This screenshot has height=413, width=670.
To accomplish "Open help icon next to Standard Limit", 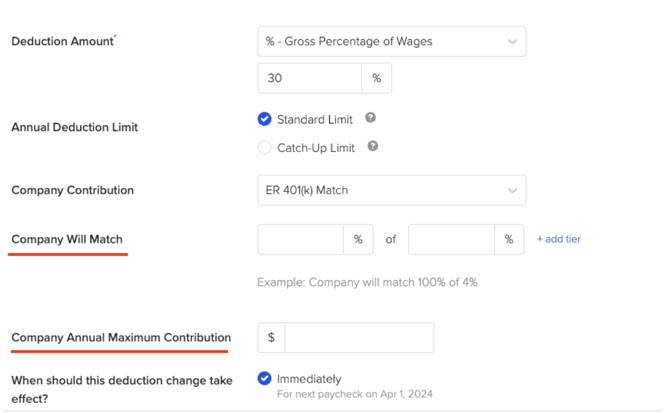I will [x=370, y=118].
